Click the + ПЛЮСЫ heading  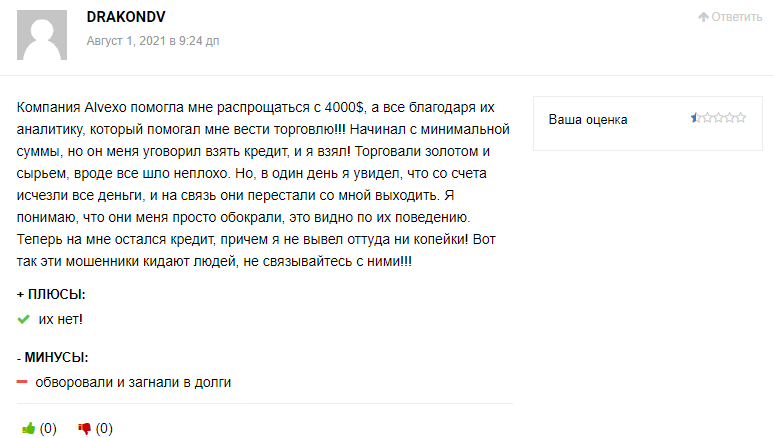click(51, 295)
